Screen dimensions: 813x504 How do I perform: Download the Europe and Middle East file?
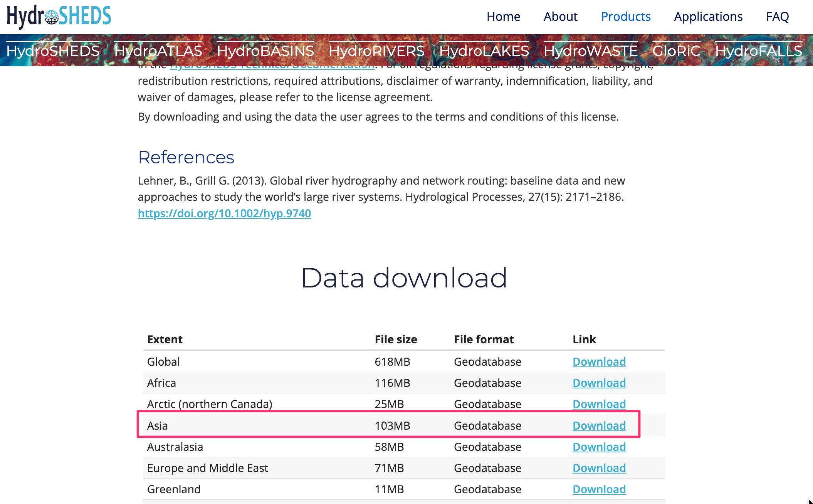599,468
